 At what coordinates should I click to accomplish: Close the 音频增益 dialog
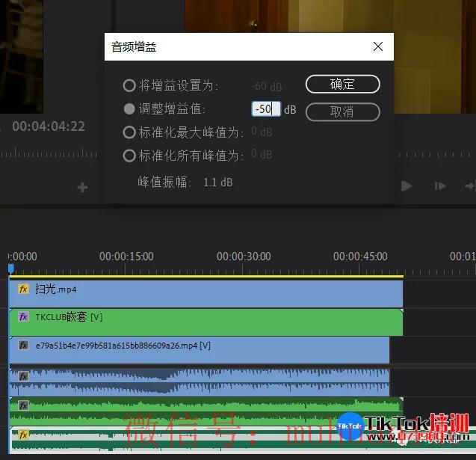[x=378, y=46]
